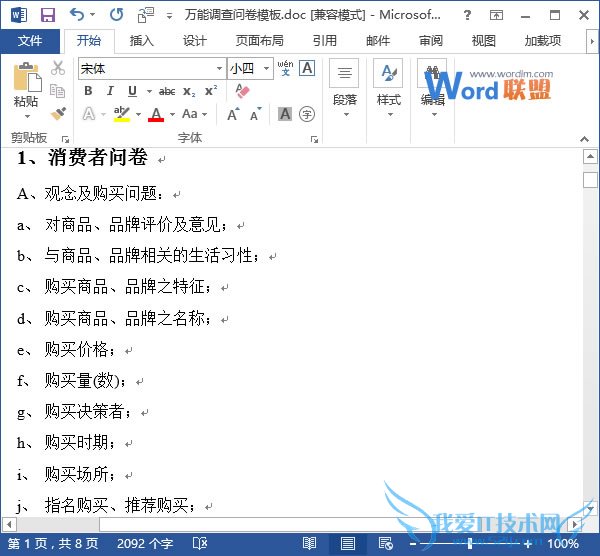This screenshot has width=600, height=556.
Task: Click enclosed character 字 icon
Action: tap(307, 114)
